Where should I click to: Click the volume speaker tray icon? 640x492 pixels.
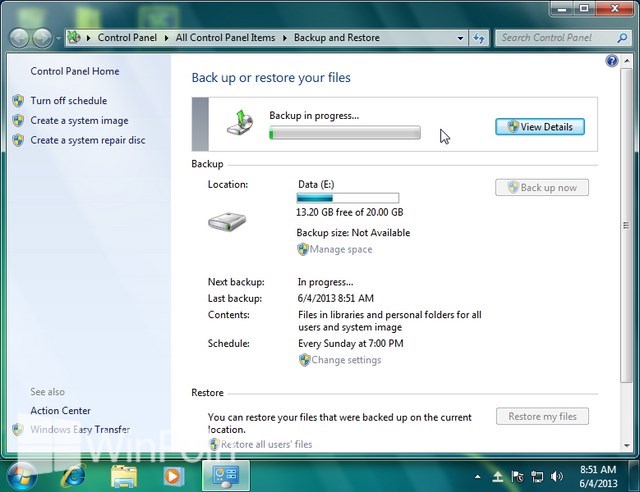click(556, 476)
